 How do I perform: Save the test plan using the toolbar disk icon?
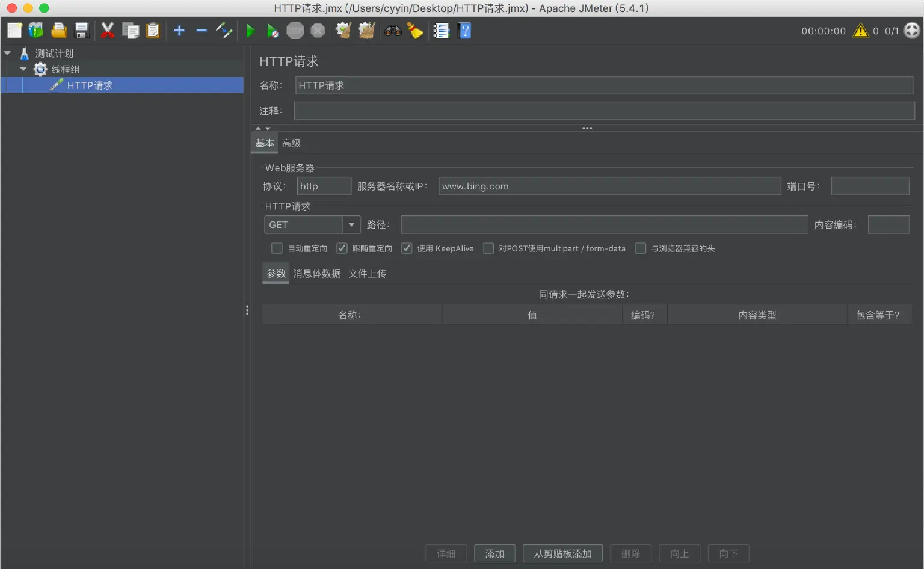(x=82, y=31)
